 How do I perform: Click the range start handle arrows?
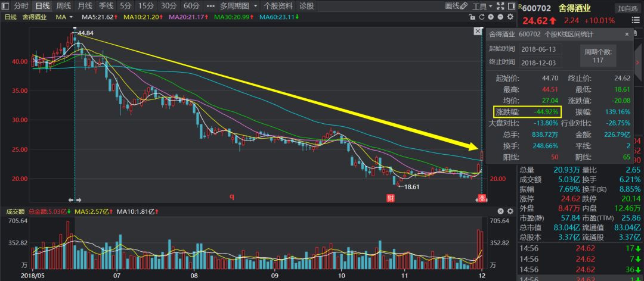(75, 200)
